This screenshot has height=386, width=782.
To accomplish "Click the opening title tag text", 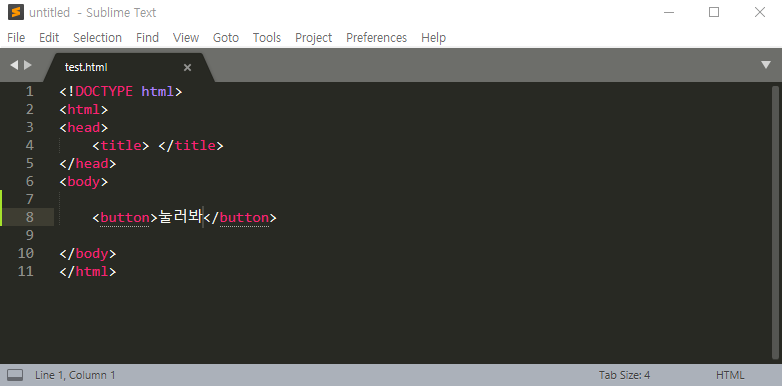I will (x=121, y=146).
